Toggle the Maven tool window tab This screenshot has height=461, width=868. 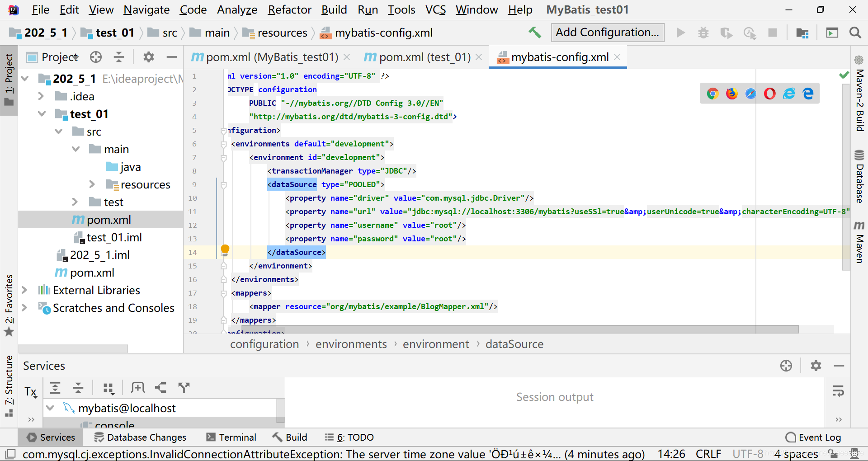coord(859,242)
